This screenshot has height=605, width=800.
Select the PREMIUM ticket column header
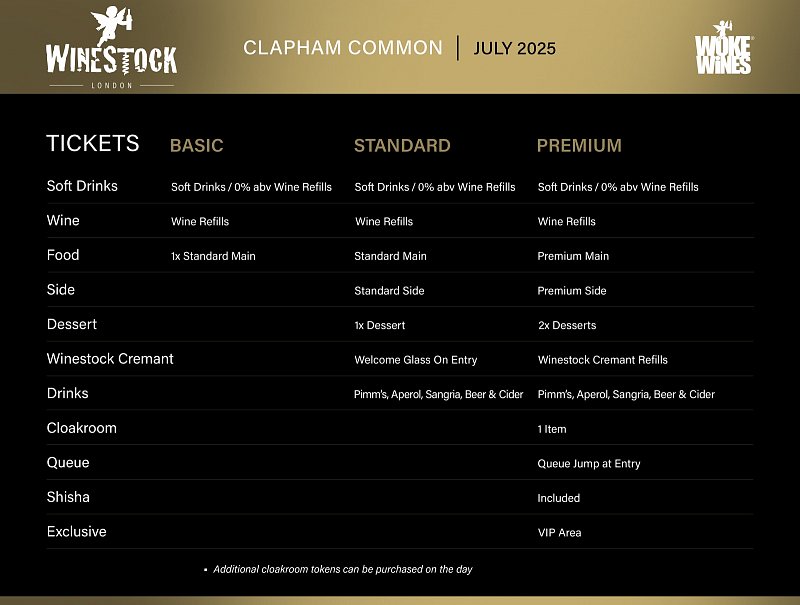point(579,145)
